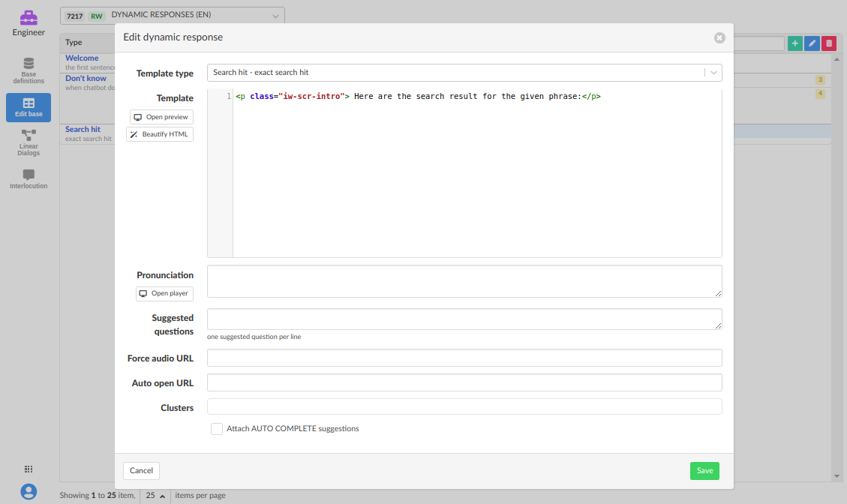
Task: Click Beautify HTML button
Action: 160,134
